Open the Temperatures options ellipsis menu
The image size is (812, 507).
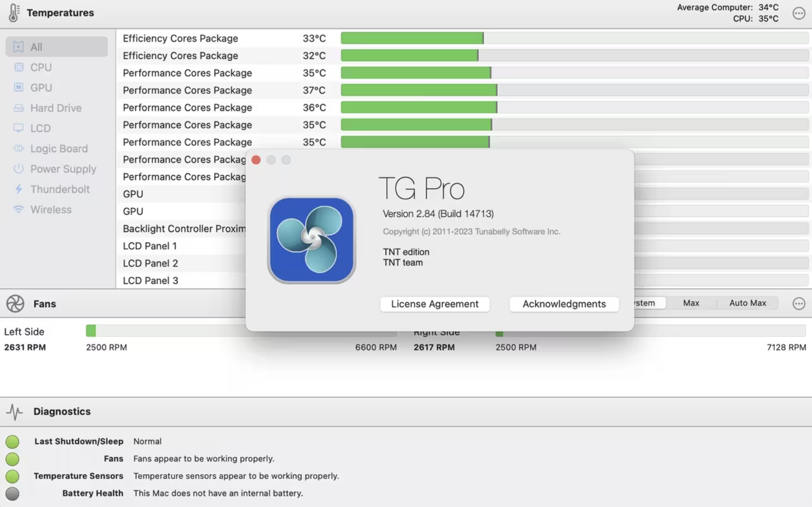click(x=798, y=13)
